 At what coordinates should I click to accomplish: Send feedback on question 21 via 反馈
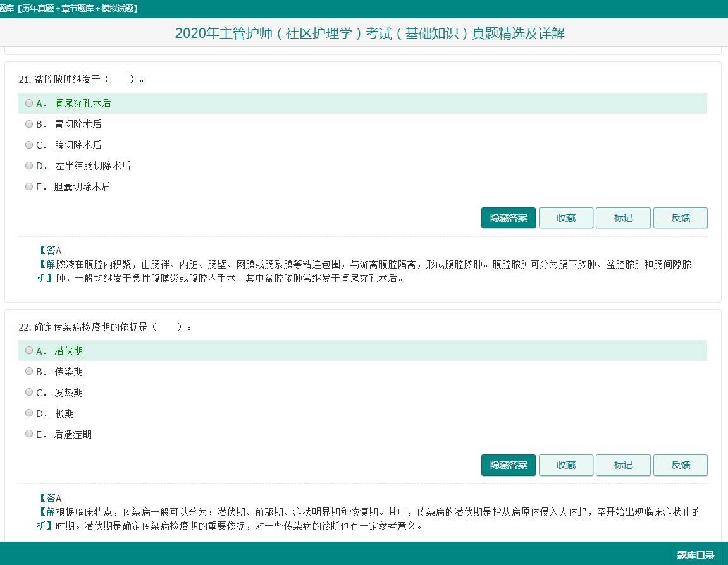point(681,217)
